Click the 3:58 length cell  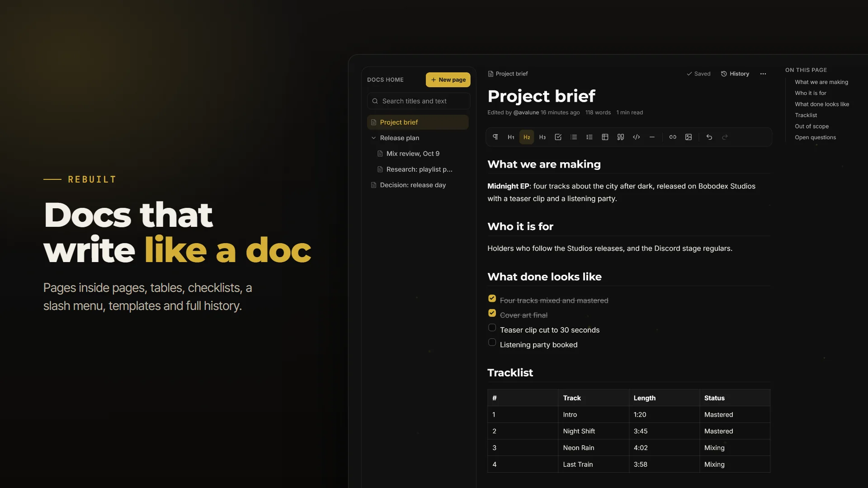pos(664,465)
